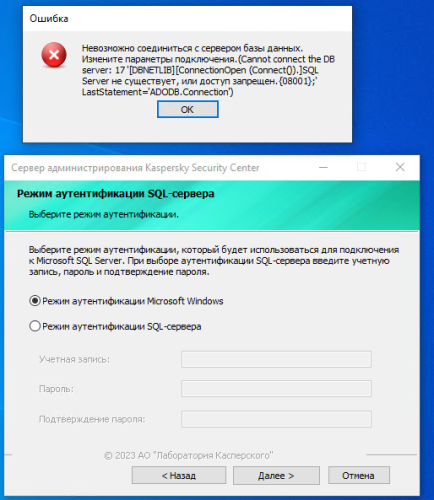Close the Kaspersky Security Center installer window

coord(400,167)
